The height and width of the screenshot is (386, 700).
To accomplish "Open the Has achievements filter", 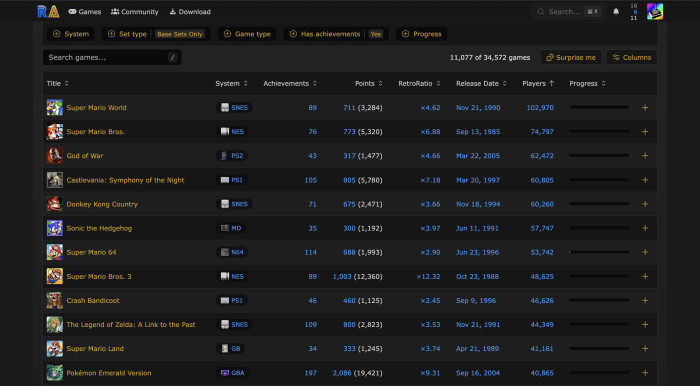I will (336, 34).
